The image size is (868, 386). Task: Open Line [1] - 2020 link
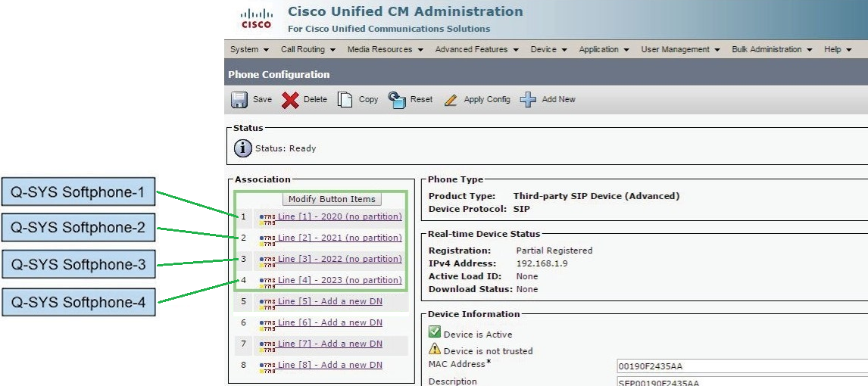coord(339,216)
